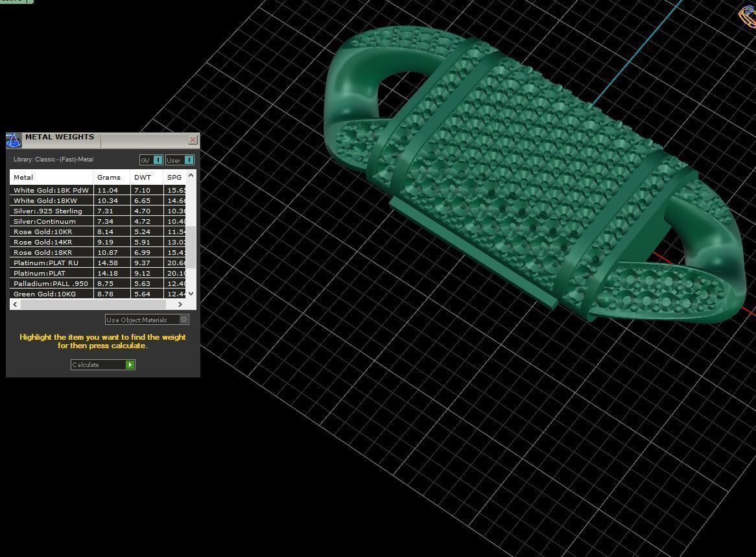The image size is (756, 557).
Task: Select the Platinum:PLAT row
Action: (98, 273)
